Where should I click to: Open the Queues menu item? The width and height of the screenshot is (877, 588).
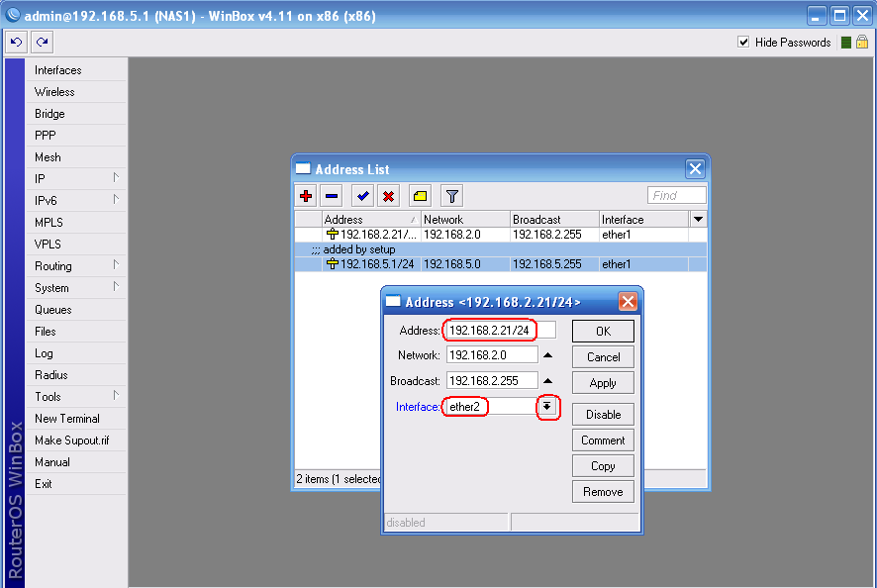pyautogui.click(x=76, y=310)
